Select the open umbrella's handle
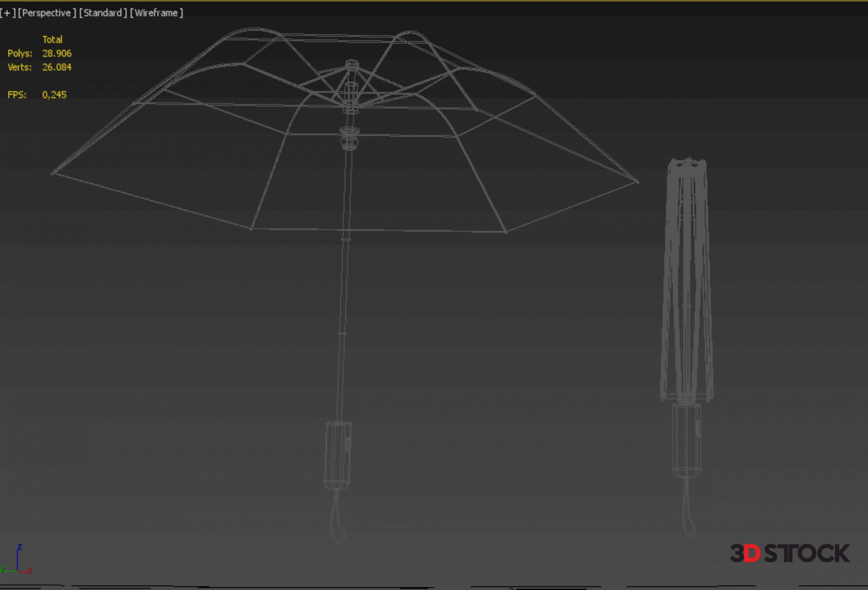 coord(337,455)
